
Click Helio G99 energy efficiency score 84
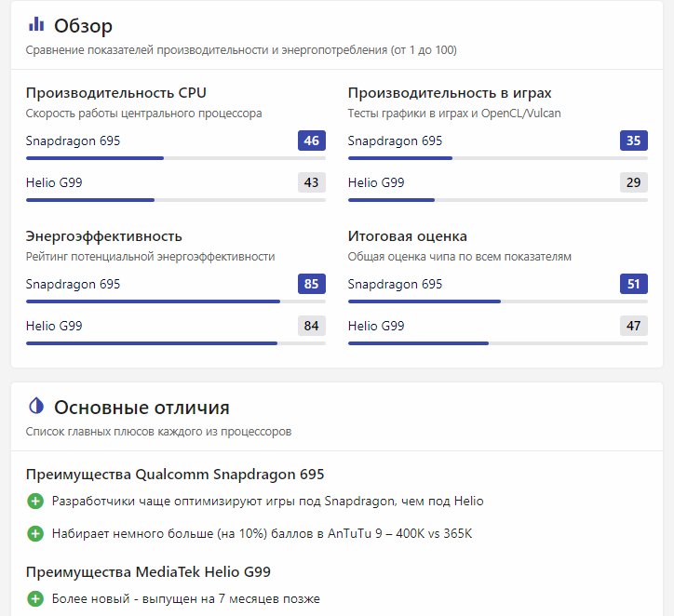pyautogui.click(x=311, y=326)
